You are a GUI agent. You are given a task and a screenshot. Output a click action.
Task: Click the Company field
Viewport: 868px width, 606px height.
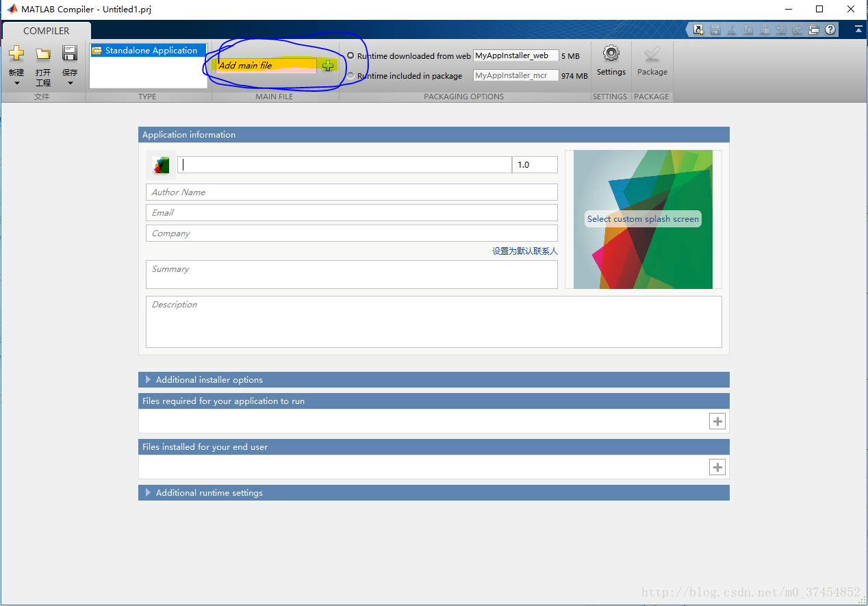(352, 233)
